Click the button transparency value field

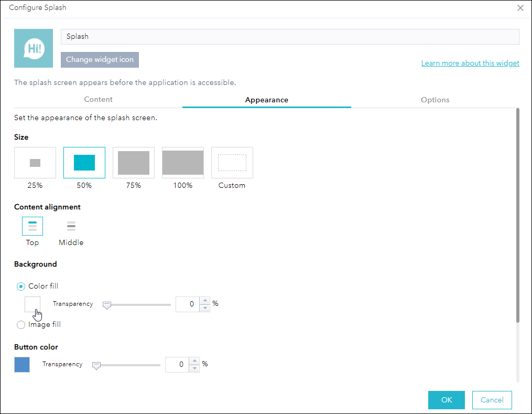[177, 365]
